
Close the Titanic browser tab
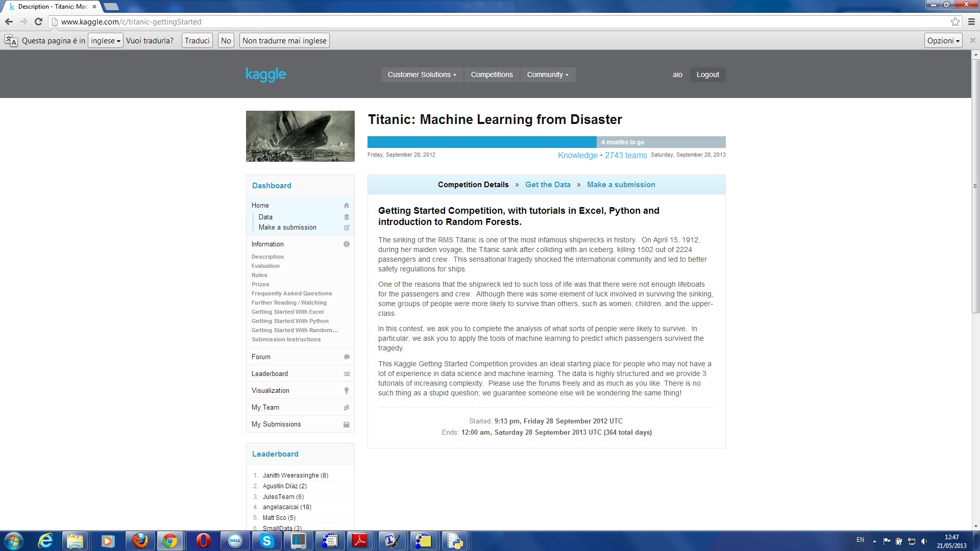[x=94, y=7]
